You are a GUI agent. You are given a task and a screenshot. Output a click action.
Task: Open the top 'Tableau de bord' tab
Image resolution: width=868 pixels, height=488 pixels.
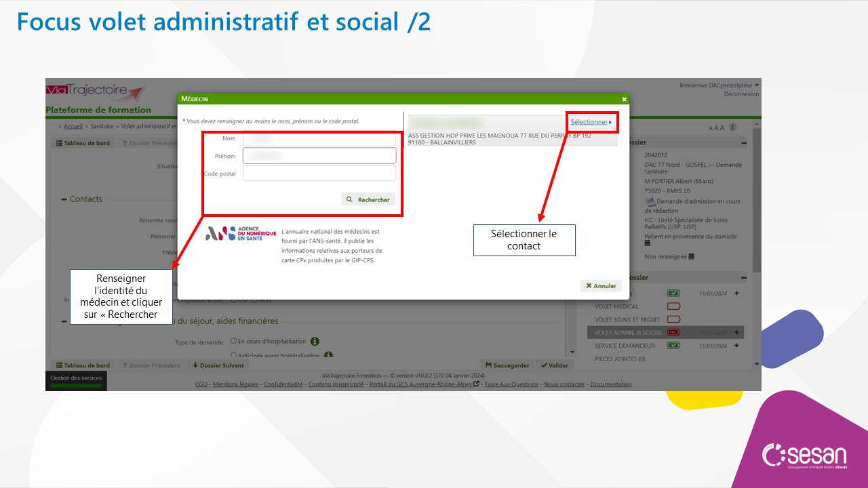pyautogui.click(x=83, y=143)
